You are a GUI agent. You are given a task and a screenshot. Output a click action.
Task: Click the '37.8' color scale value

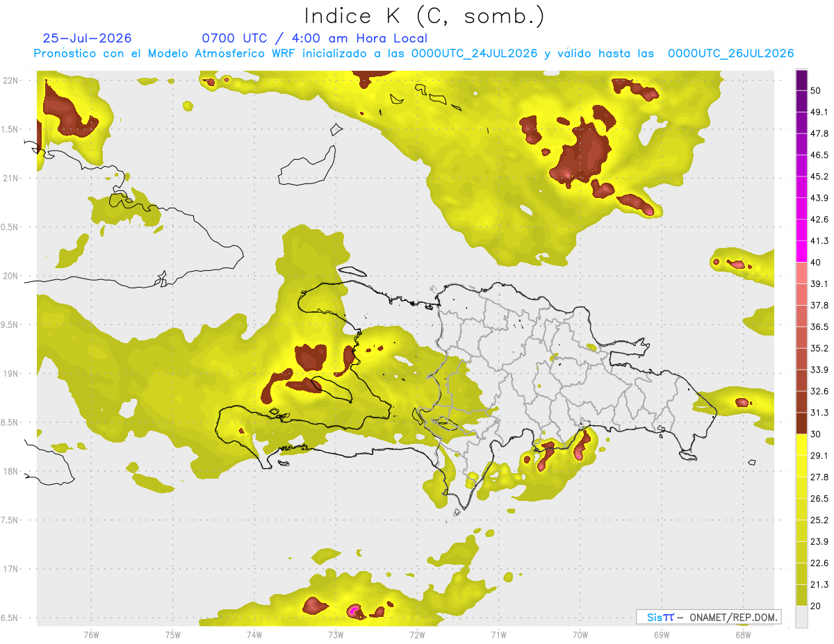(819, 305)
